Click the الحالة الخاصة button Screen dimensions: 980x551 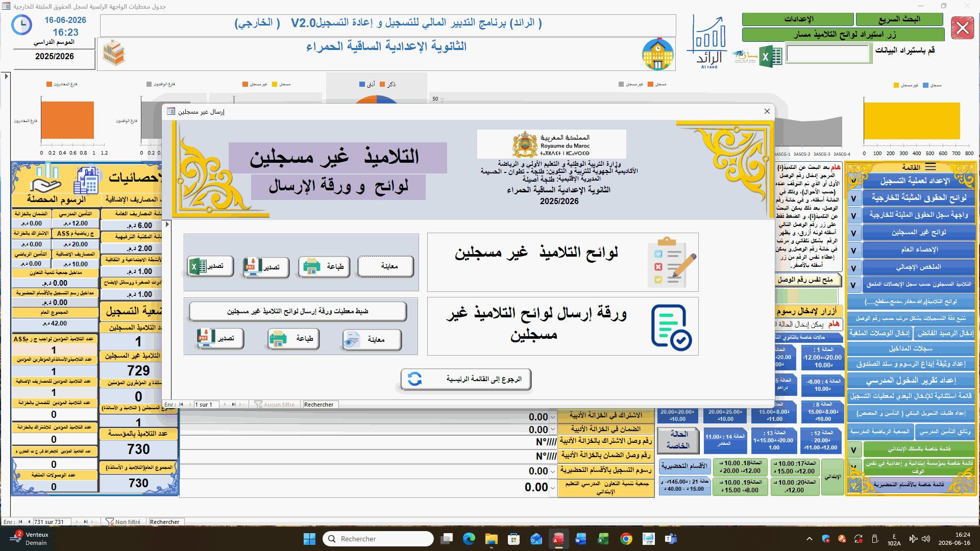(x=678, y=440)
